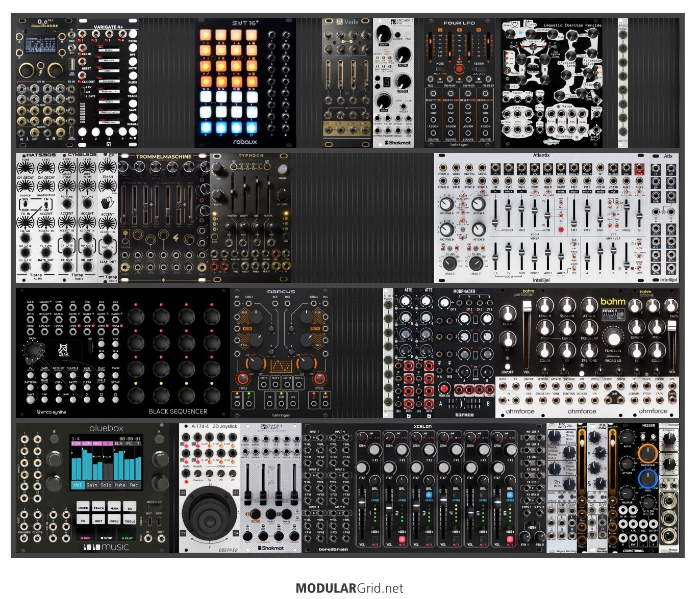
Task: Switch to the Gain tab on bluebox screen
Action: click(92, 485)
